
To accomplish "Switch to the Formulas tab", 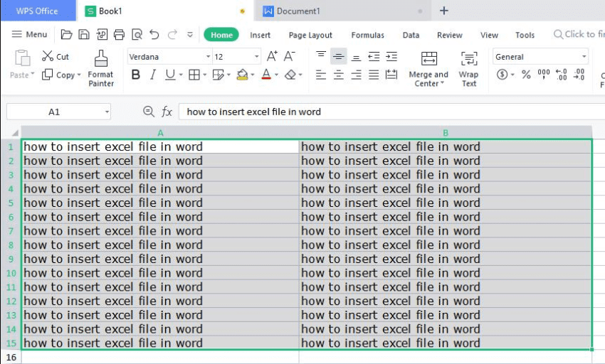I will click(367, 35).
